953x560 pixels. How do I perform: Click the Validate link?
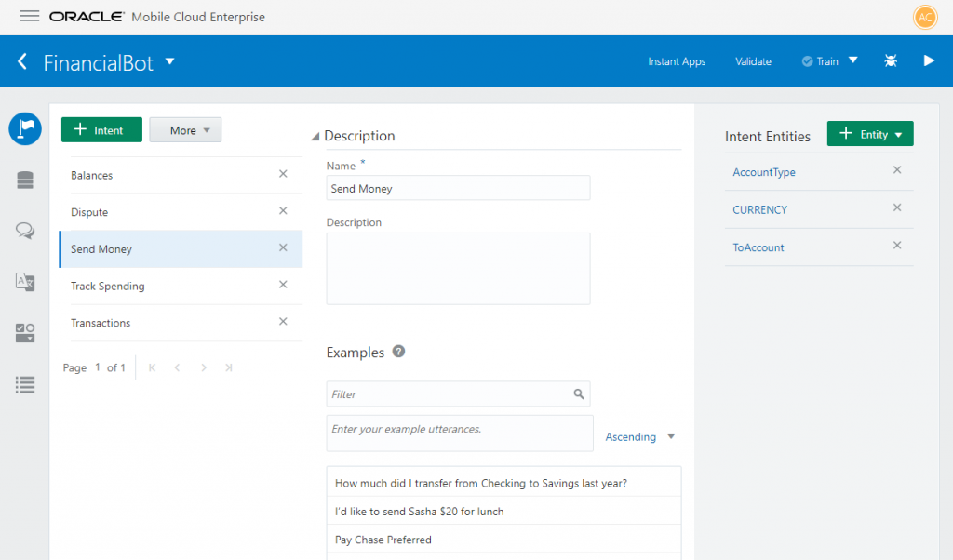pos(753,61)
